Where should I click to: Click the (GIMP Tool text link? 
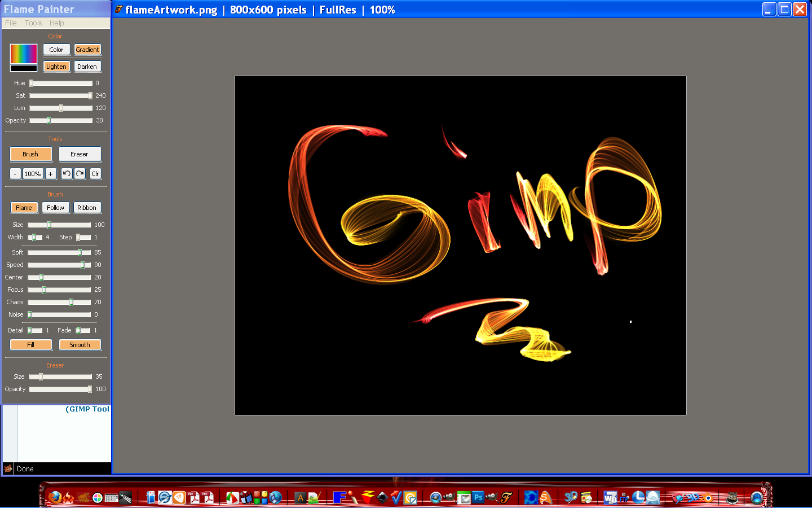point(87,409)
